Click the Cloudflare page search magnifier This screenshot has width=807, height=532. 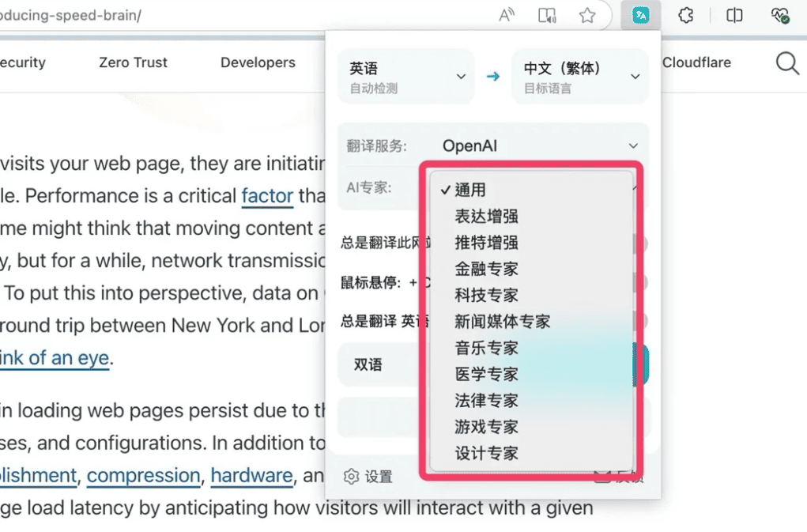pyautogui.click(x=787, y=63)
